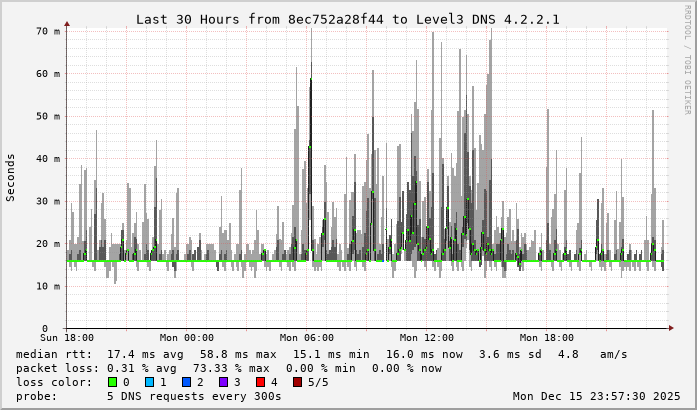Click the Mon 00:00 time axis label
The height and width of the screenshot is (410, 697).
tap(187, 339)
